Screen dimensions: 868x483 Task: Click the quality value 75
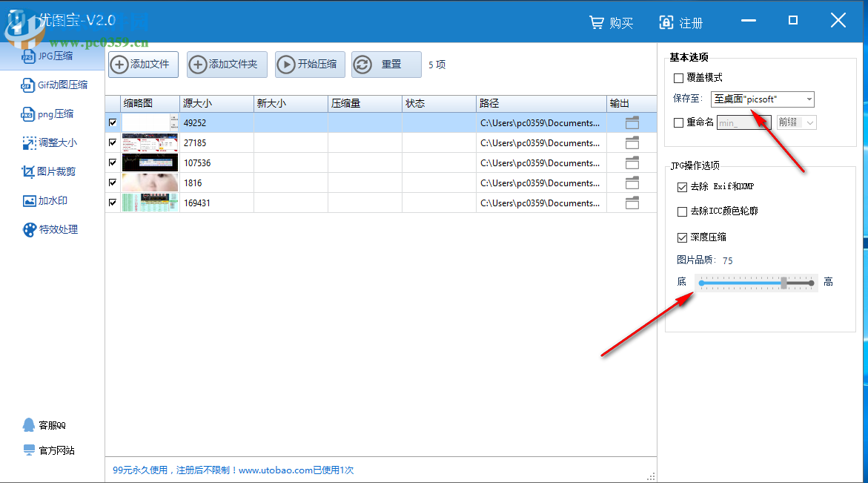pyautogui.click(x=727, y=261)
